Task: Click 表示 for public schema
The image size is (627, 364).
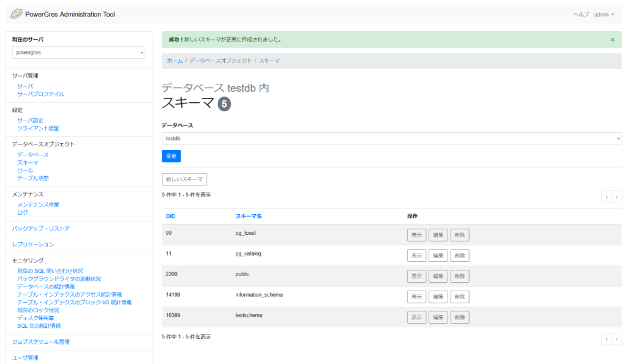Action: (416, 276)
